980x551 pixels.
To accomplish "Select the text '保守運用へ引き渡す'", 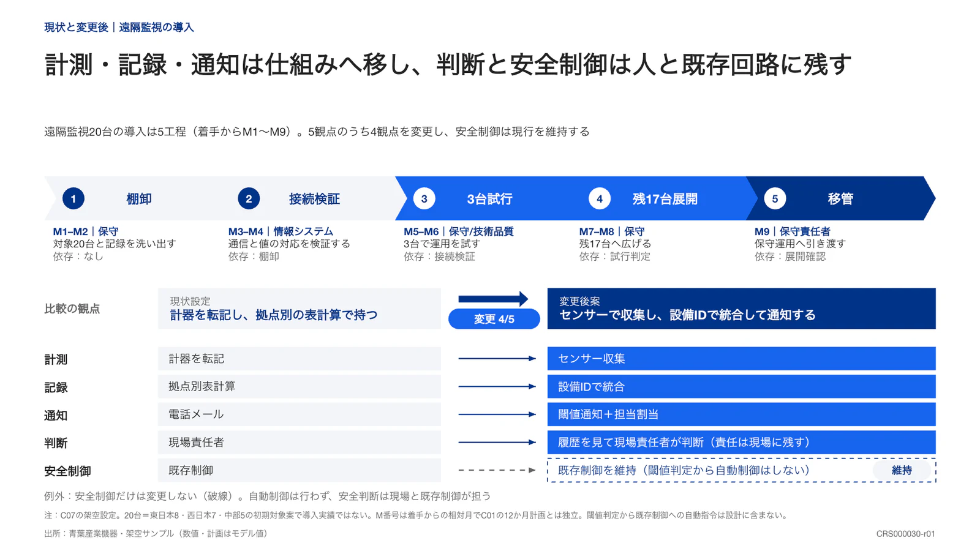I will pyautogui.click(x=800, y=244).
